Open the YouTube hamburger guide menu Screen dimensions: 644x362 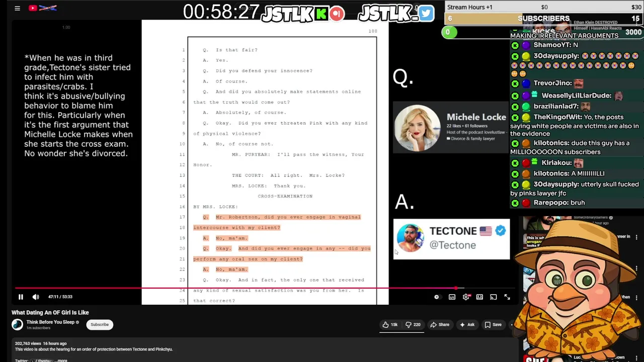click(17, 8)
